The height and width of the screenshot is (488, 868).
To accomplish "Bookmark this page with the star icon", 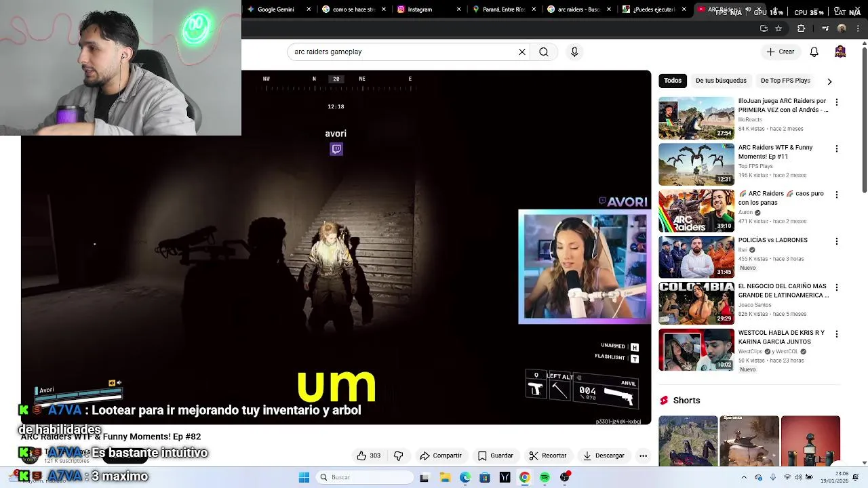I will pyautogui.click(x=778, y=28).
